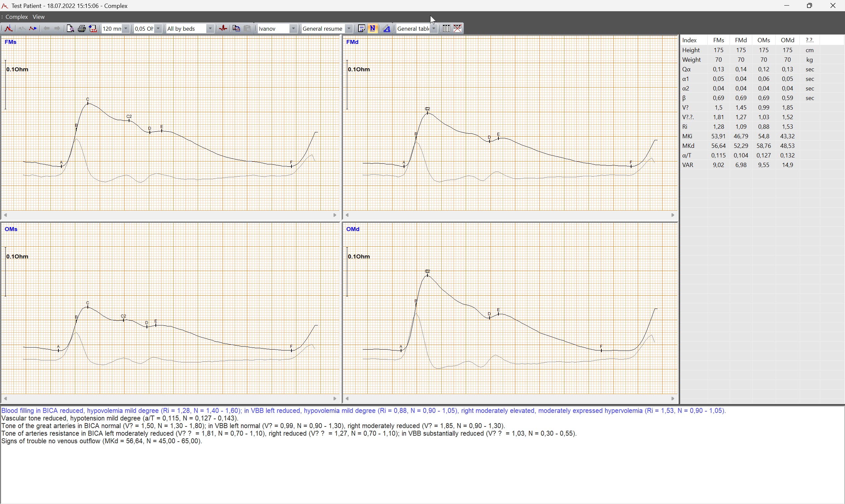Screen dimensions: 845x504
Task: Click the first rheogram curve icon
Action: point(9,28)
